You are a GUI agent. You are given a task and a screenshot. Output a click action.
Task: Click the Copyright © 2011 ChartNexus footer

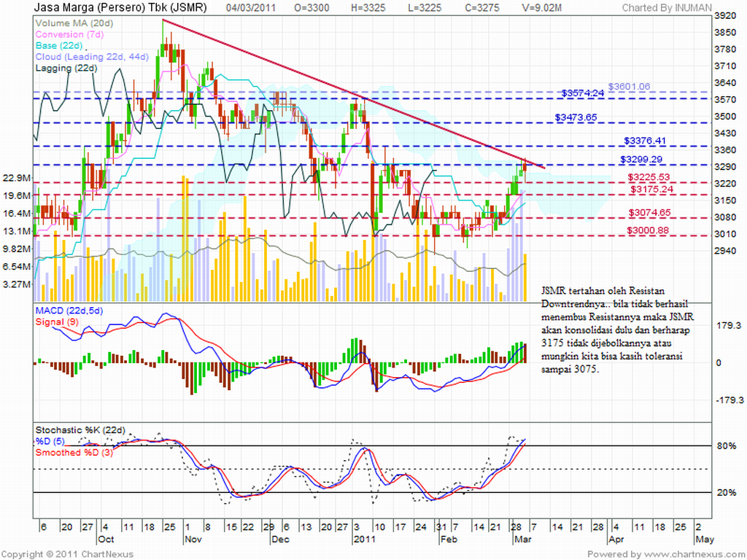coord(68,554)
